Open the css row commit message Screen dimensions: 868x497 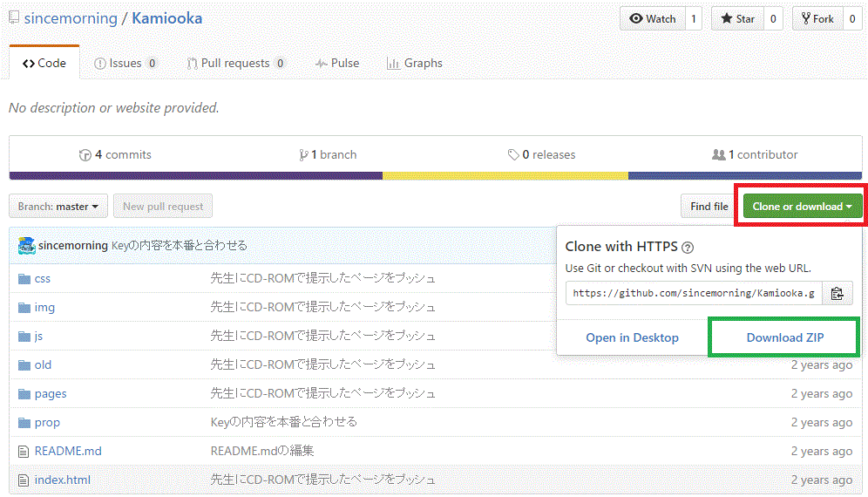322,278
